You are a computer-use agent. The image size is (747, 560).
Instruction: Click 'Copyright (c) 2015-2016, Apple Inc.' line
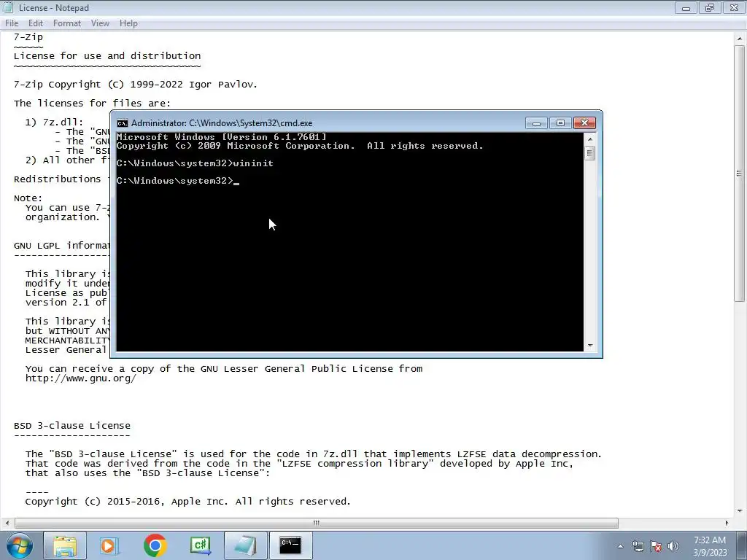click(x=187, y=502)
